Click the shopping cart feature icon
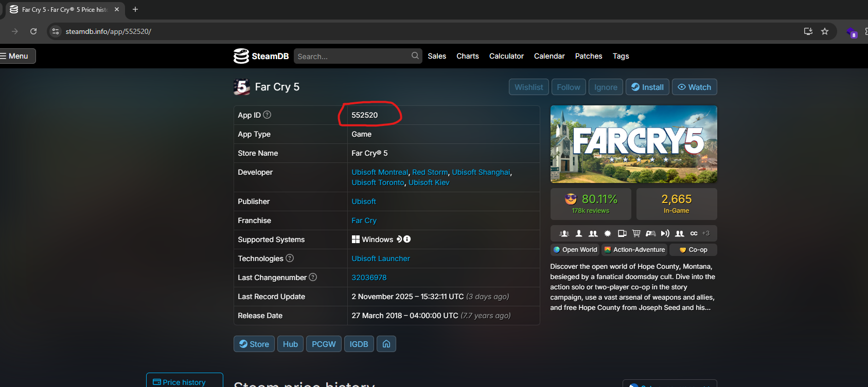 636,233
